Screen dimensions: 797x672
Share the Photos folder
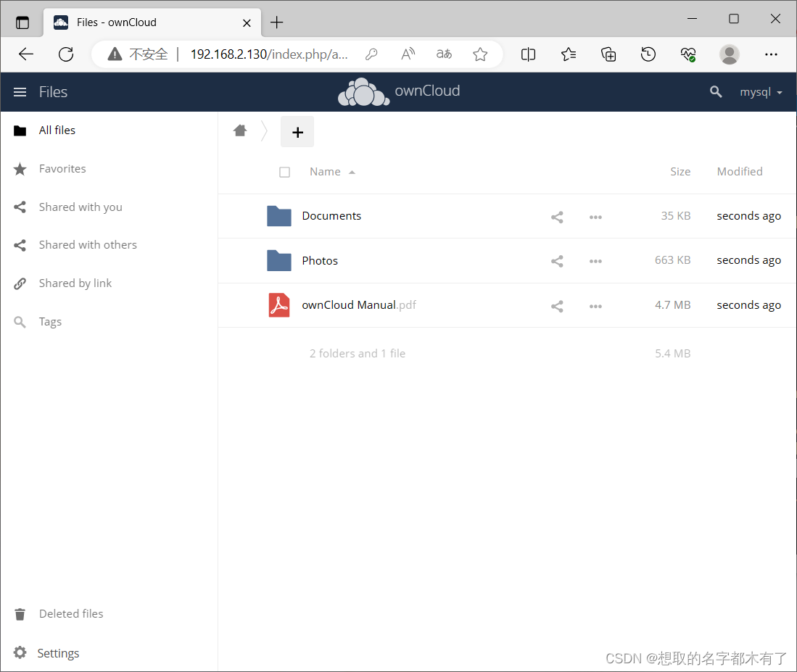(x=557, y=262)
